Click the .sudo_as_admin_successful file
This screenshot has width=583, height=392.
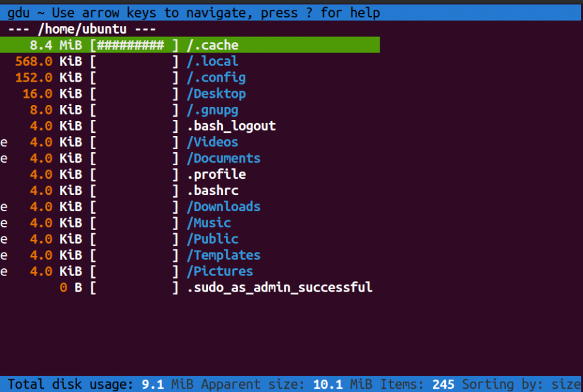280,288
